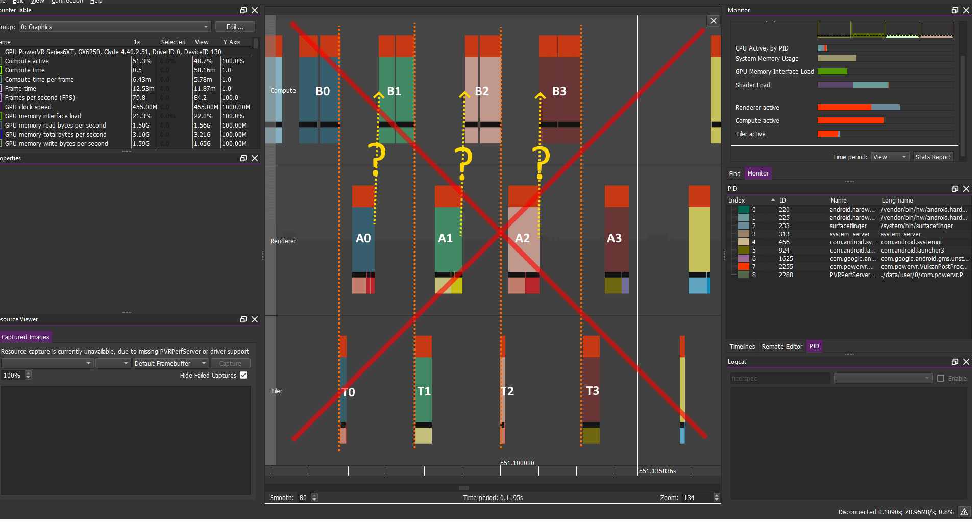Image resolution: width=980 pixels, height=524 pixels.
Task: Click the Zoom value field
Action: [697, 497]
